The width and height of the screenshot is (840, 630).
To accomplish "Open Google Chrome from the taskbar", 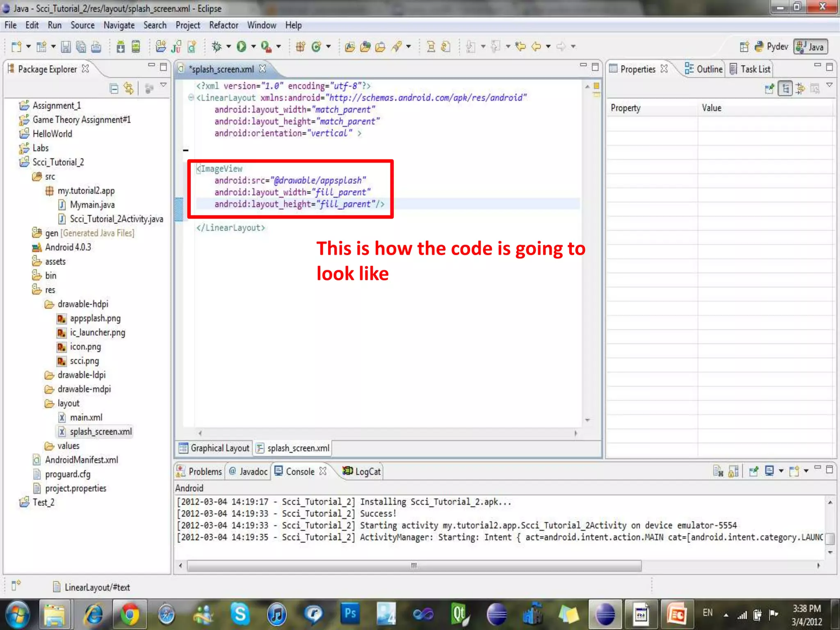I will coord(130,614).
